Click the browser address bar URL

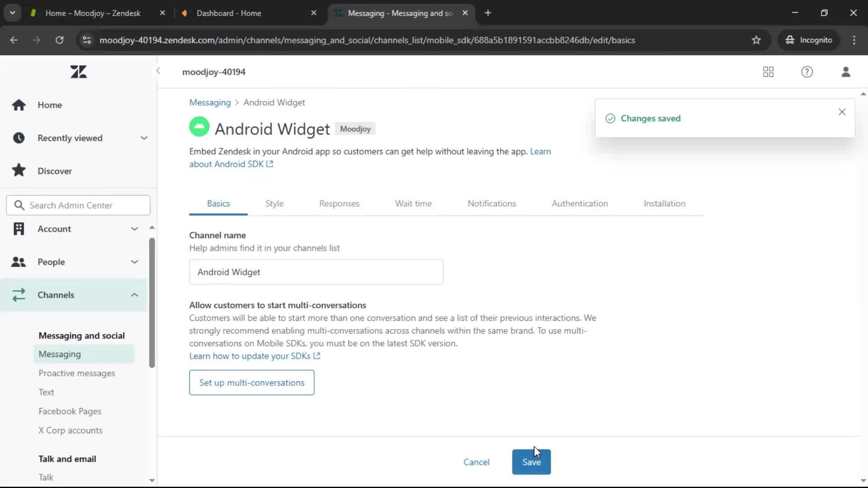click(367, 40)
